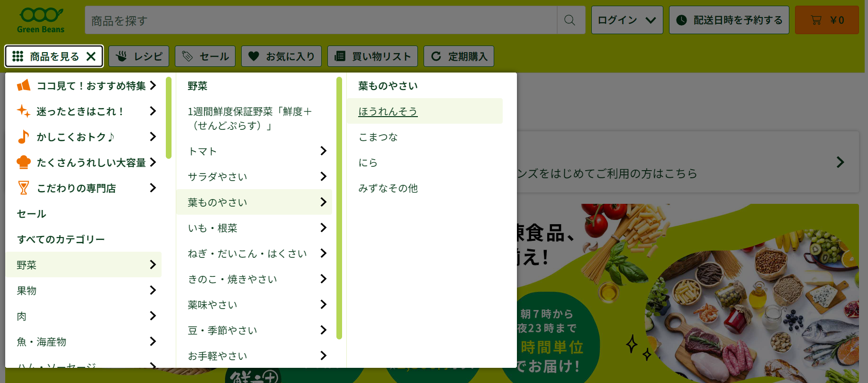Click the music note icon for かしこくおトク
This screenshot has height=383, width=868.
pos(24,137)
